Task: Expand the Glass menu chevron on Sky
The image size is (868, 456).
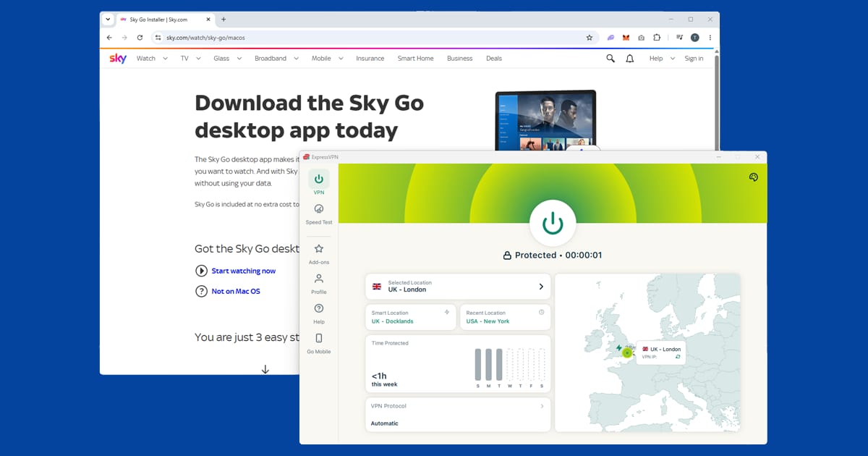Action: point(239,59)
